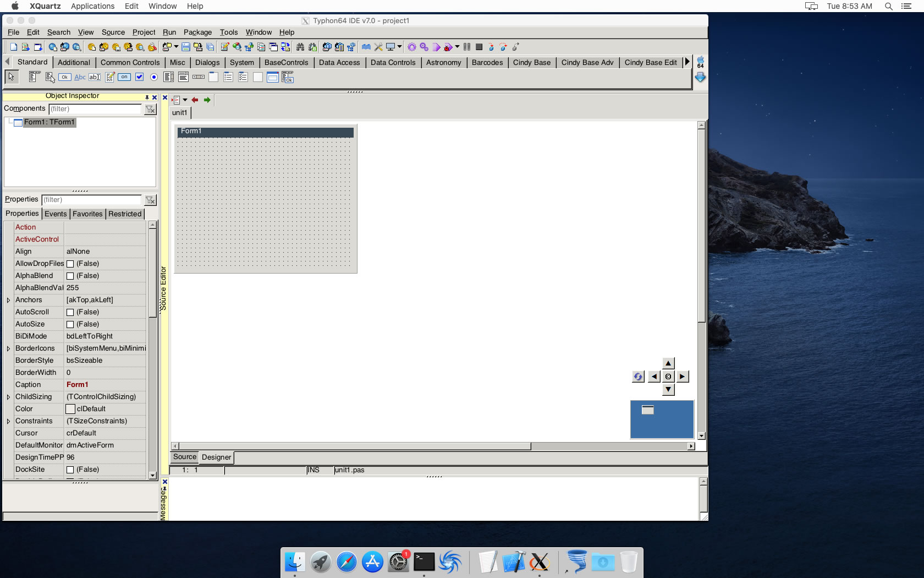Image resolution: width=924 pixels, height=578 pixels.
Task: Clear the Components filter button
Action: point(150,110)
